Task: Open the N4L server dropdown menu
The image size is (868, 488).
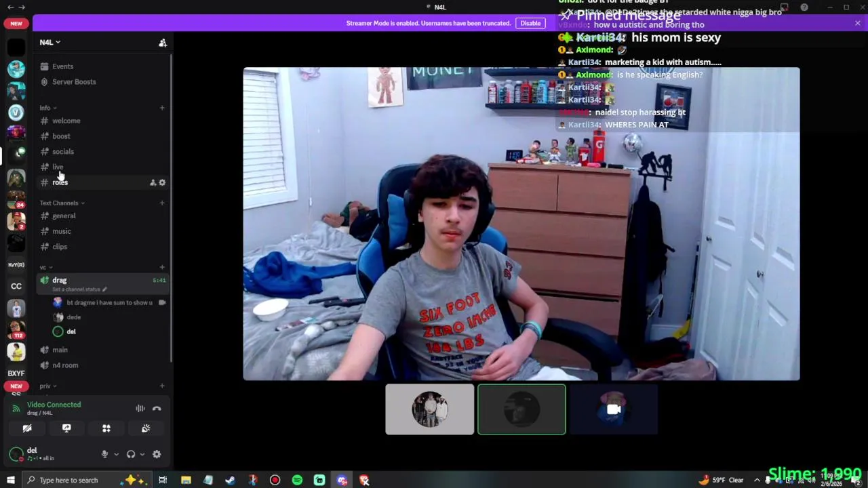Action: [50, 42]
